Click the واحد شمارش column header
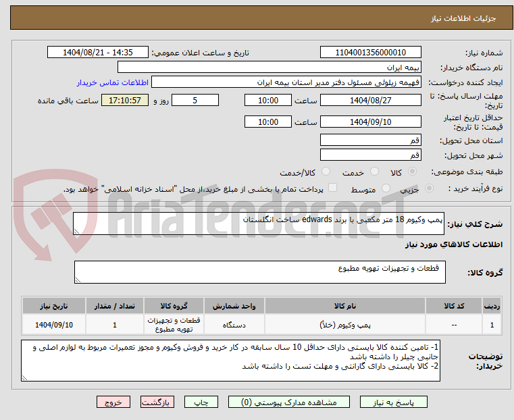Image resolution: width=514 pixels, height=420 pixels. 234,306
